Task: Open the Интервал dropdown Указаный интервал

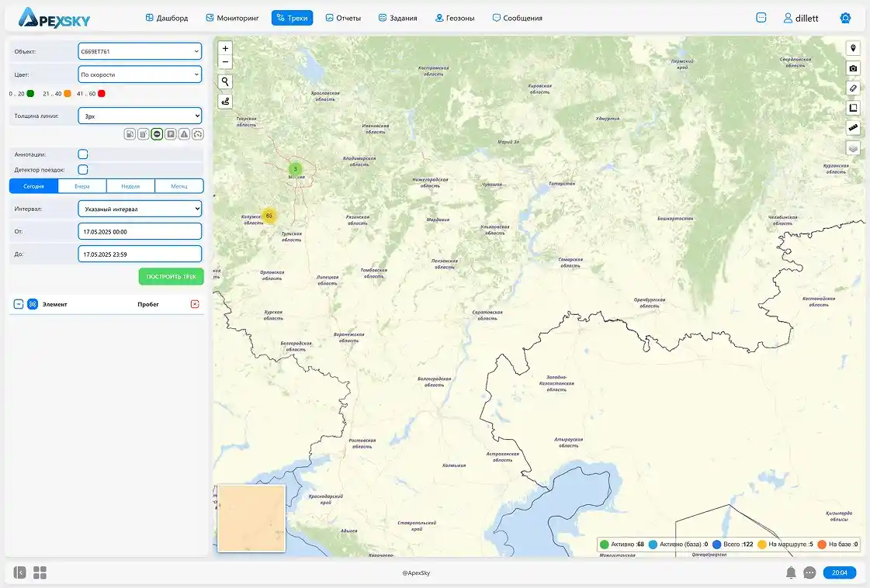Action: coord(140,209)
